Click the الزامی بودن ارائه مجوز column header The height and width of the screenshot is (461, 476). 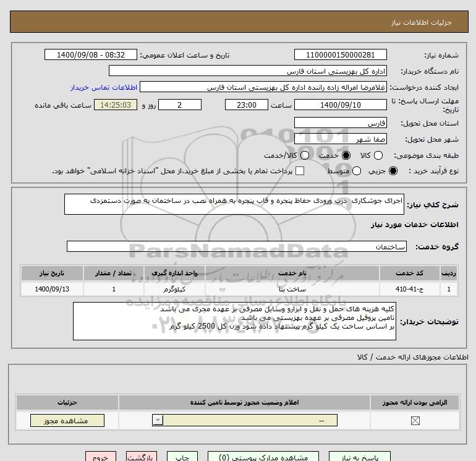415,402
